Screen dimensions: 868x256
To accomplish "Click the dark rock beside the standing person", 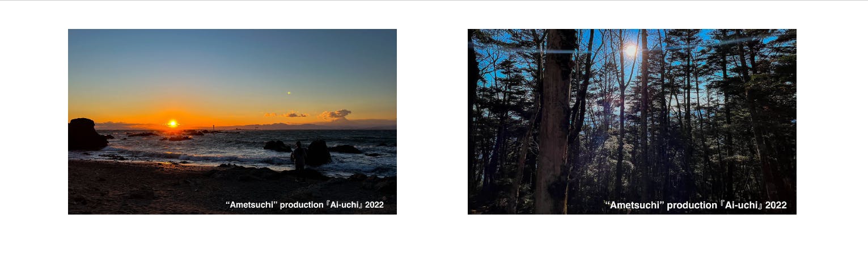I will tap(319, 153).
